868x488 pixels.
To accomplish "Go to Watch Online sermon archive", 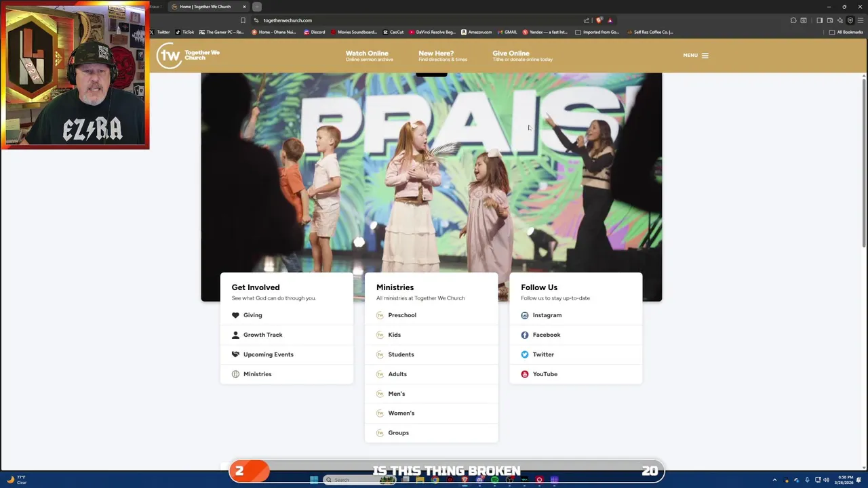I will coord(369,56).
